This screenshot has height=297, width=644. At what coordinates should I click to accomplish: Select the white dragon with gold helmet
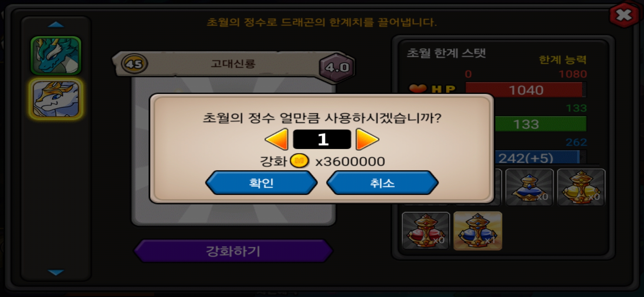click(x=56, y=99)
